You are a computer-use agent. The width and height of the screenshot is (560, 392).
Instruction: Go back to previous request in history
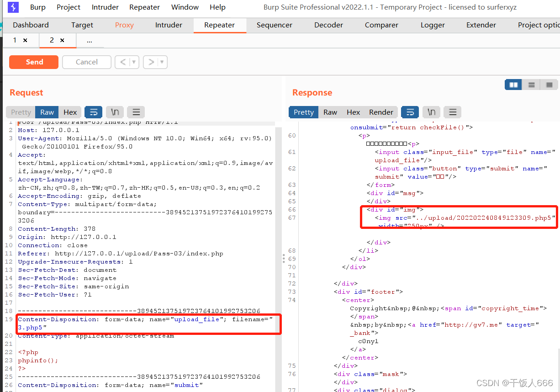point(123,62)
